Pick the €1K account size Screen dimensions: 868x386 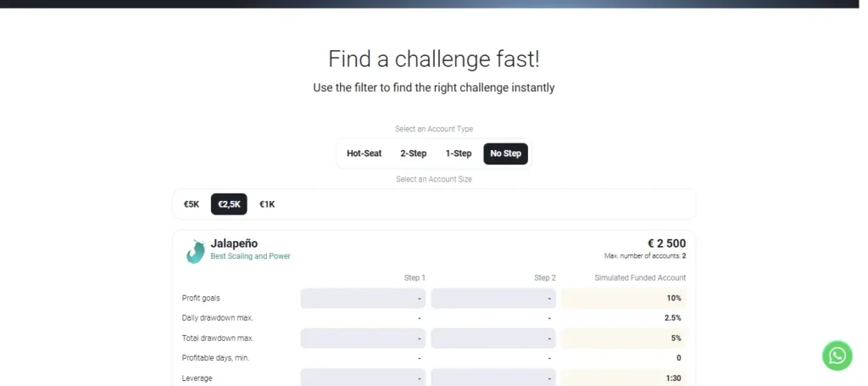tap(267, 204)
